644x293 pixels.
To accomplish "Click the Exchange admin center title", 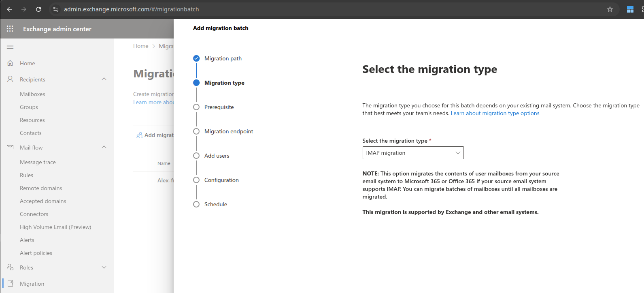I will point(57,29).
